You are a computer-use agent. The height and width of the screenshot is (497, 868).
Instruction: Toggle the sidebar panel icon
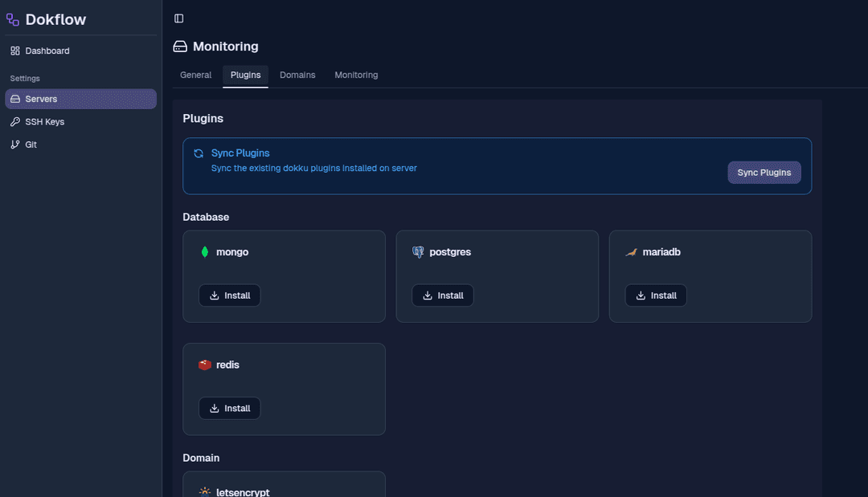(178, 18)
